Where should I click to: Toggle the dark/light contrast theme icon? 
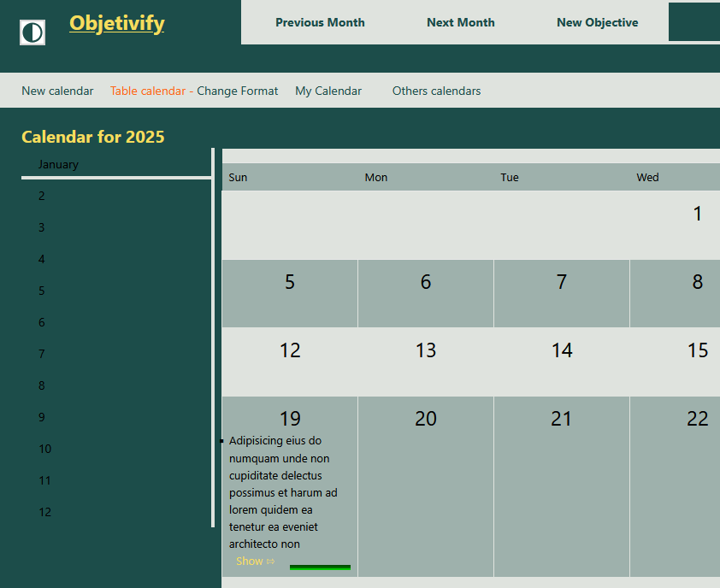32,32
